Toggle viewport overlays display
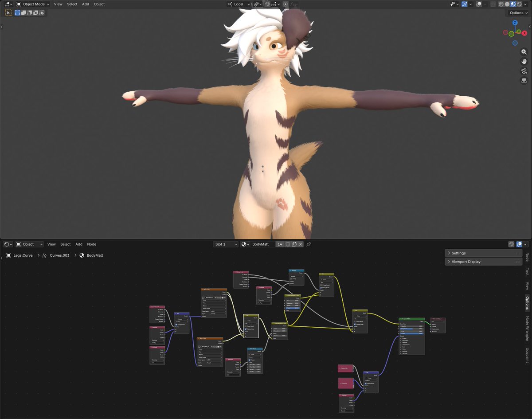This screenshot has width=532, height=419. [x=479, y=4]
